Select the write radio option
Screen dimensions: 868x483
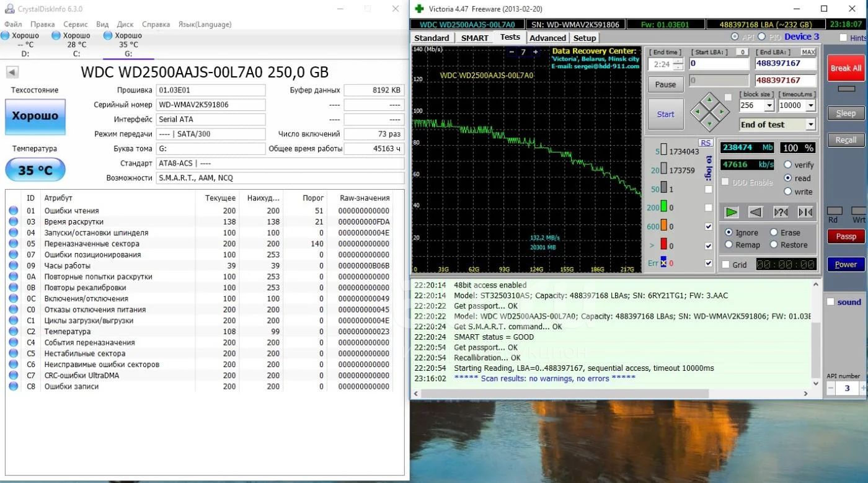(788, 192)
